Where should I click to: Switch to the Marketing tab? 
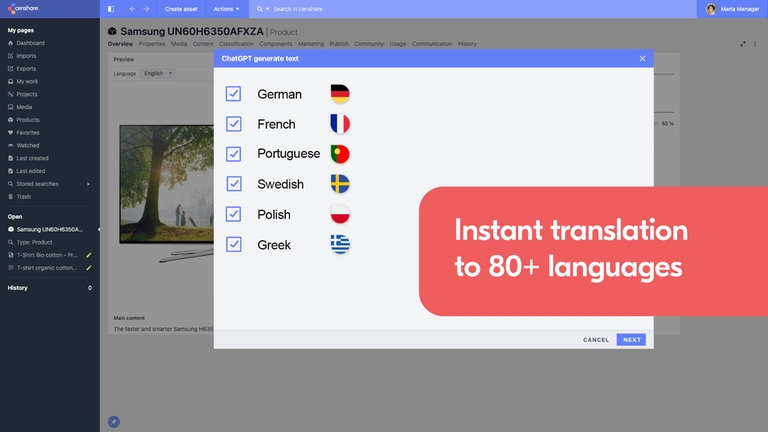(311, 44)
